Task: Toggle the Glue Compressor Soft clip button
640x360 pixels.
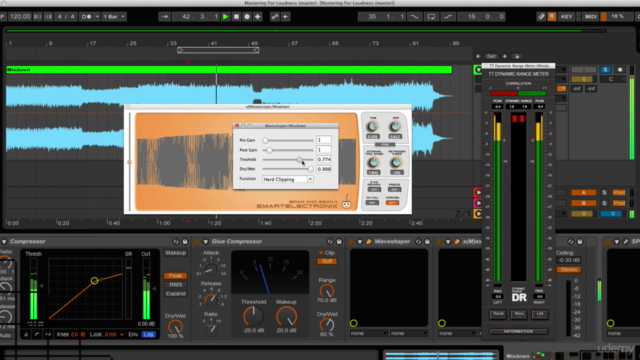Action: 327,261
